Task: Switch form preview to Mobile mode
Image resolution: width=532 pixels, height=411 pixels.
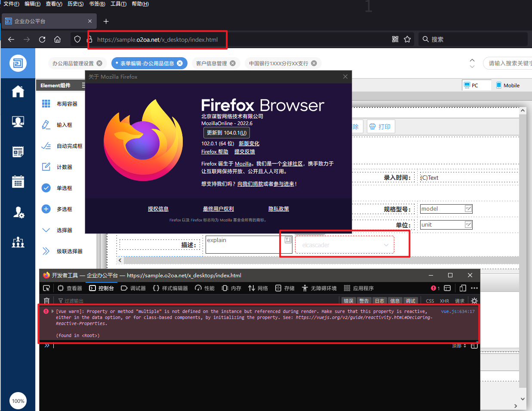Action: 508,85
